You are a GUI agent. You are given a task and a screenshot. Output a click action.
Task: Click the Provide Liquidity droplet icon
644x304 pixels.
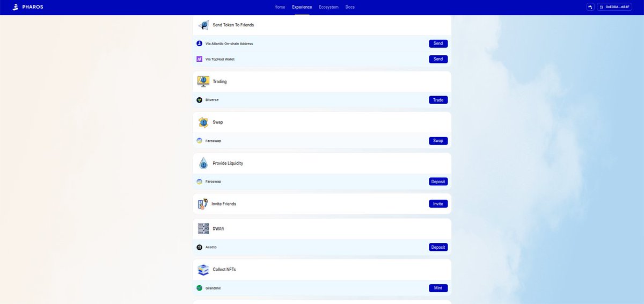[x=203, y=163]
